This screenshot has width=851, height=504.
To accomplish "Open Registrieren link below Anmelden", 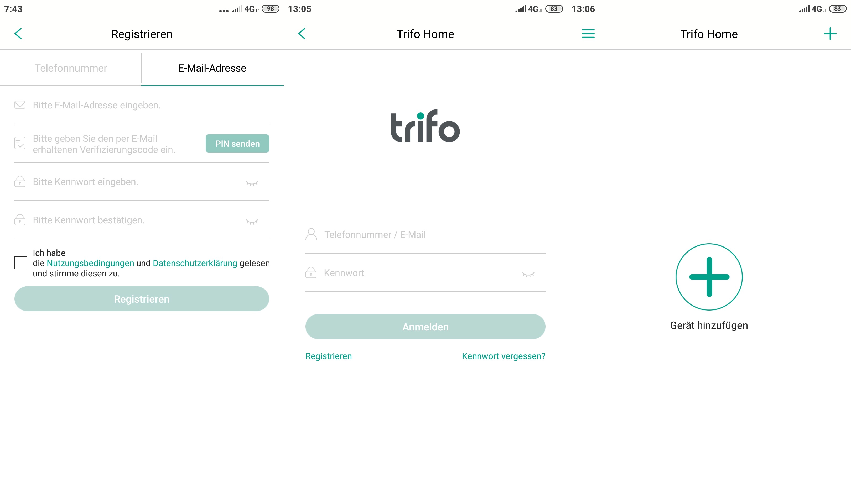I will tap(329, 356).
